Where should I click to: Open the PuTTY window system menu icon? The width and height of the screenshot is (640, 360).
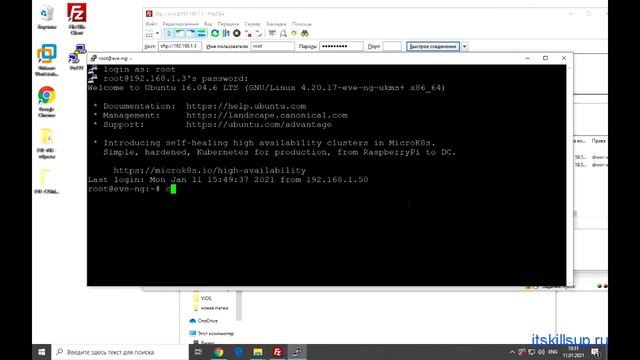[93, 58]
